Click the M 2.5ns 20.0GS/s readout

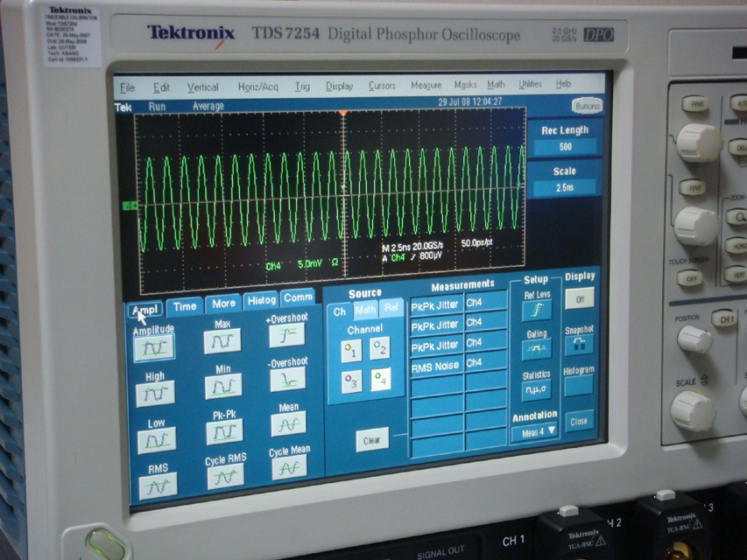(412, 247)
